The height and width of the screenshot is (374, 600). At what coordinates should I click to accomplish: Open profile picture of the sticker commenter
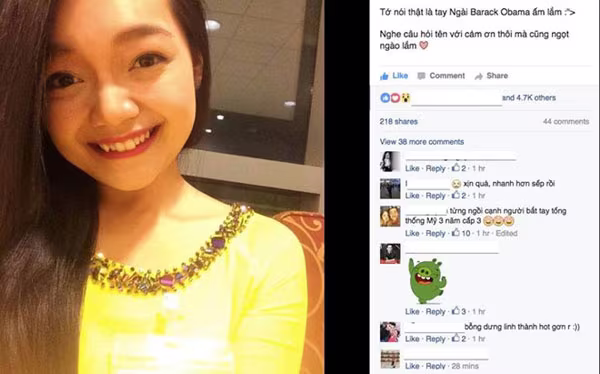(390, 253)
